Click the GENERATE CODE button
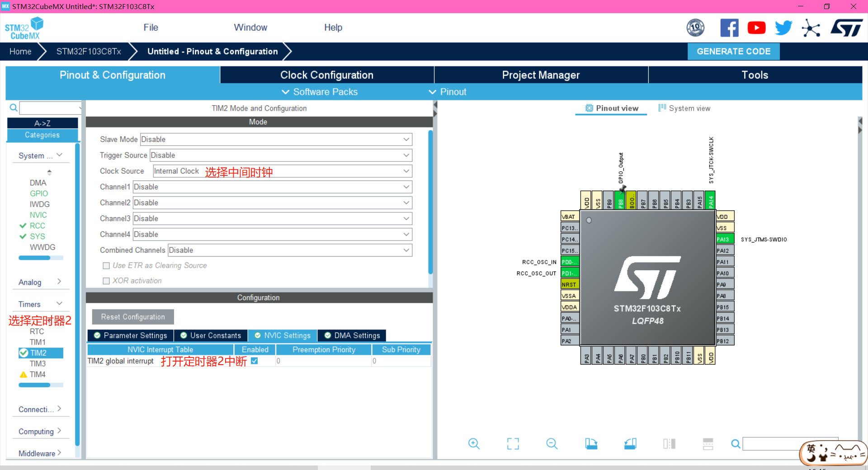The width and height of the screenshot is (868, 470). click(x=733, y=52)
